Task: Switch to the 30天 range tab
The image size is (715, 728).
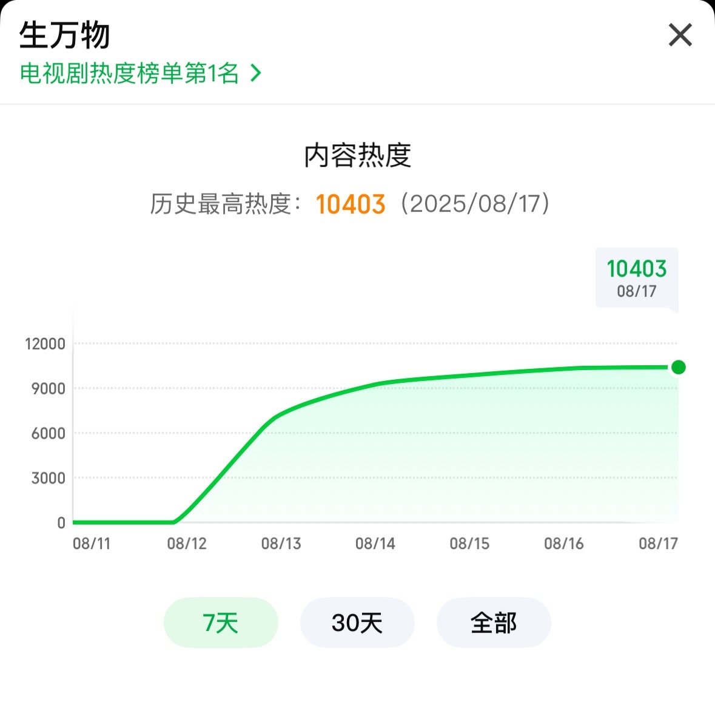Action: 357,622
